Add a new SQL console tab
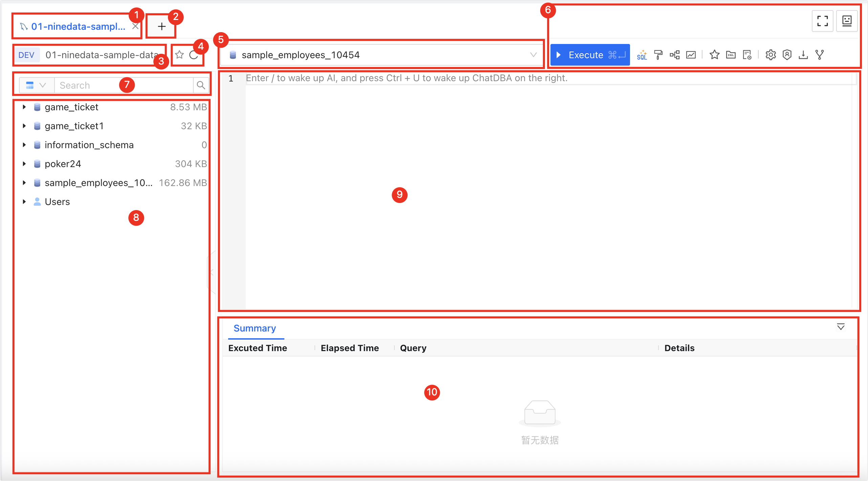This screenshot has width=868, height=481. click(x=161, y=26)
